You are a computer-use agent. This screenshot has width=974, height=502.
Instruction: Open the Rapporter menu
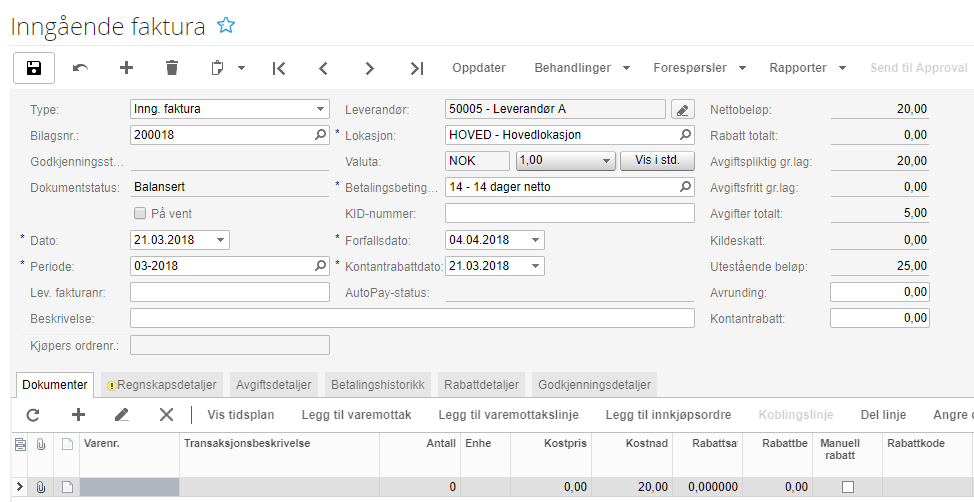[x=808, y=68]
